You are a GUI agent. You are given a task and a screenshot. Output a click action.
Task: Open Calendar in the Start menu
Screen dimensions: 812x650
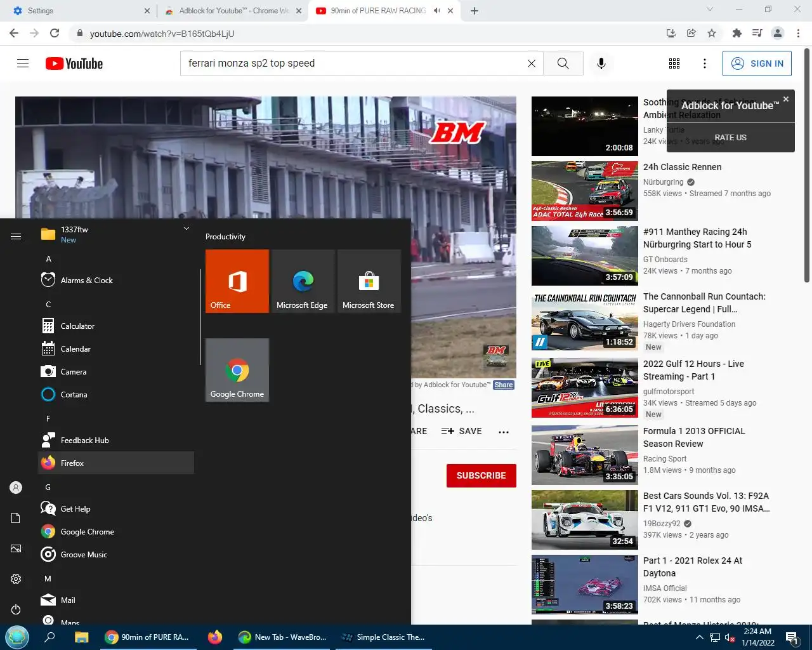pos(116,348)
